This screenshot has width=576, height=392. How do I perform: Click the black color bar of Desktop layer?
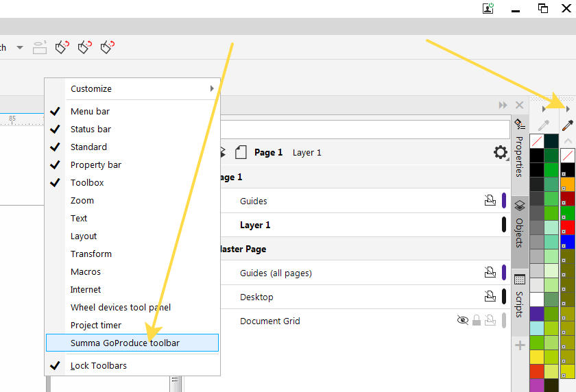(503, 297)
